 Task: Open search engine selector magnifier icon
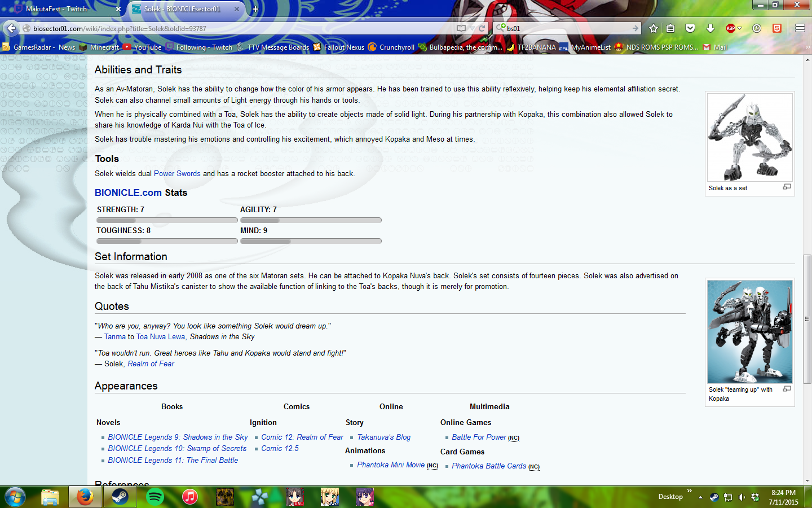(500, 28)
